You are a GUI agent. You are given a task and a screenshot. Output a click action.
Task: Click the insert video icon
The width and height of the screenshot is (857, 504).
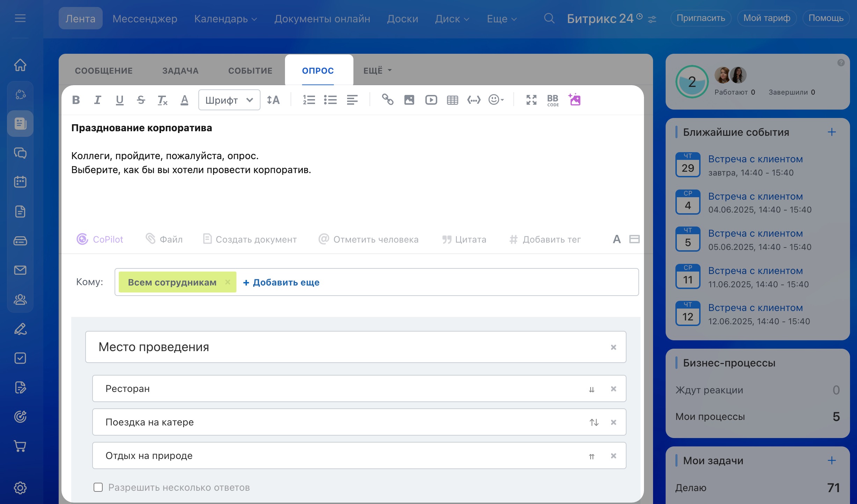coord(431,100)
